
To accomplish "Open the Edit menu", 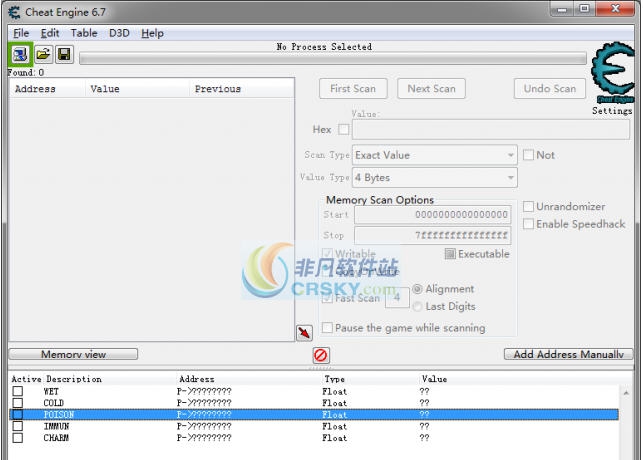I will point(50,33).
